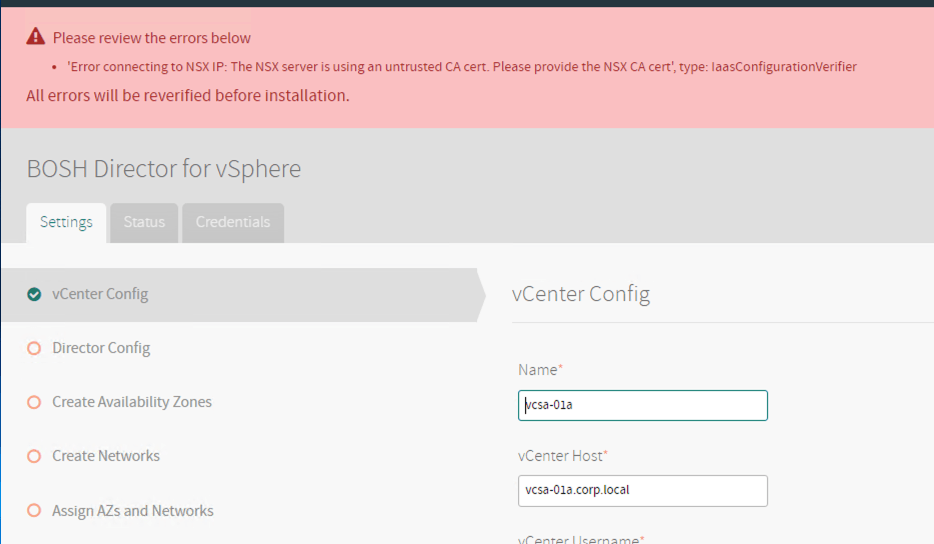The image size is (934, 544).
Task: Switch to the Settings tab
Action: [x=66, y=222]
